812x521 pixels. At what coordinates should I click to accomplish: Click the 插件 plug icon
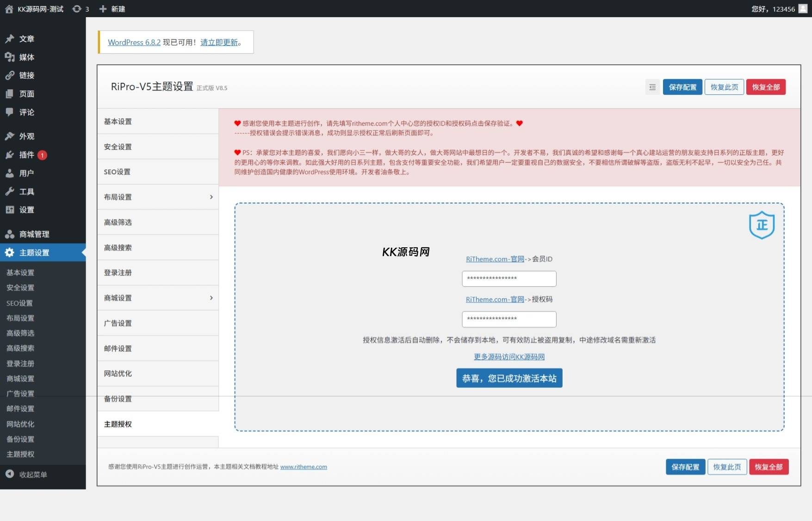(10, 155)
